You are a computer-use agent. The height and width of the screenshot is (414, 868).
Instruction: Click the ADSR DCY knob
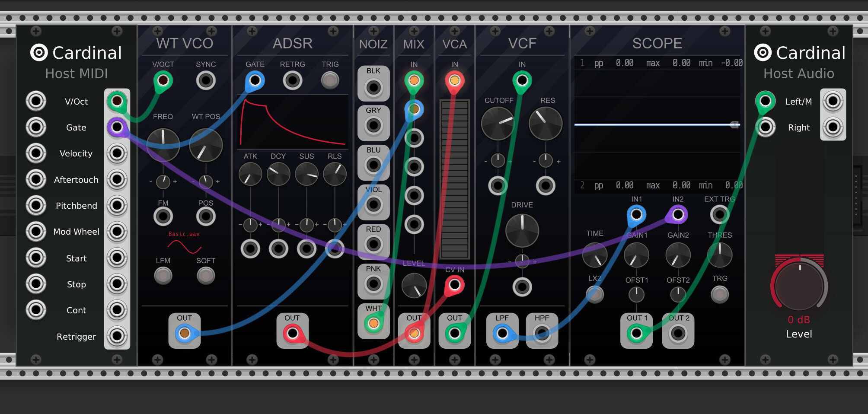coord(278,174)
